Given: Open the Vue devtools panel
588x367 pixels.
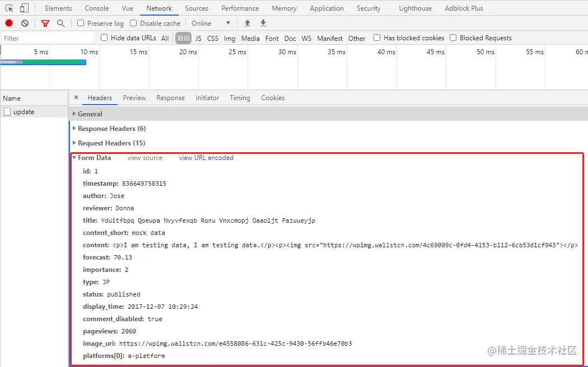Looking at the screenshot, I should pyautogui.click(x=127, y=8).
